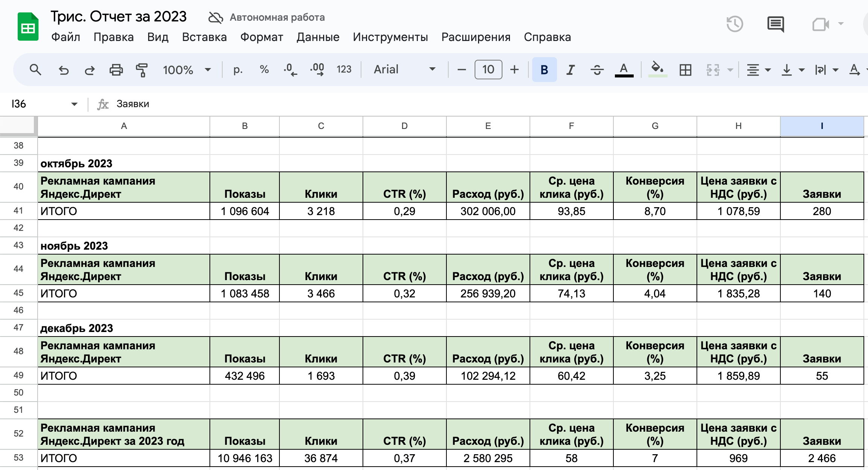This screenshot has width=868, height=470.
Task: Select cell декабрь 2023
Action: 124,328
